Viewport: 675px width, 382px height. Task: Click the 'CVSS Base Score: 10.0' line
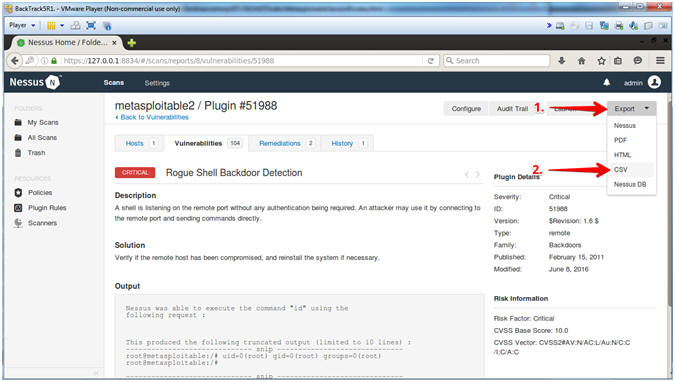pos(531,330)
